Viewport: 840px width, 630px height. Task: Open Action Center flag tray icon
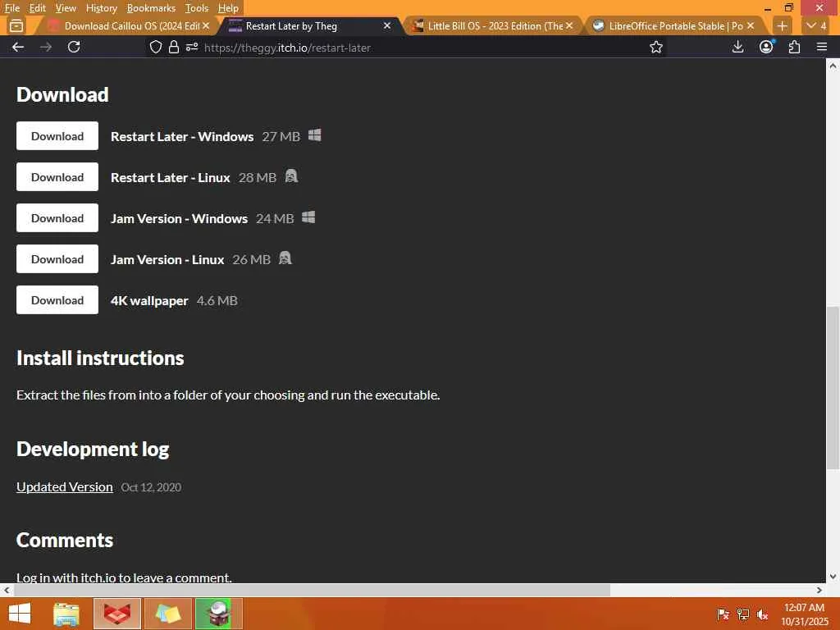723,614
